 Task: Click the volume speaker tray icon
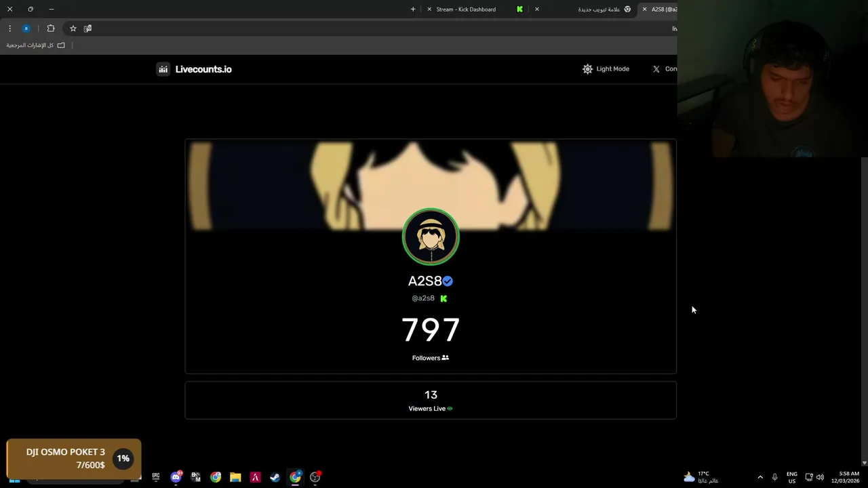tap(820, 477)
